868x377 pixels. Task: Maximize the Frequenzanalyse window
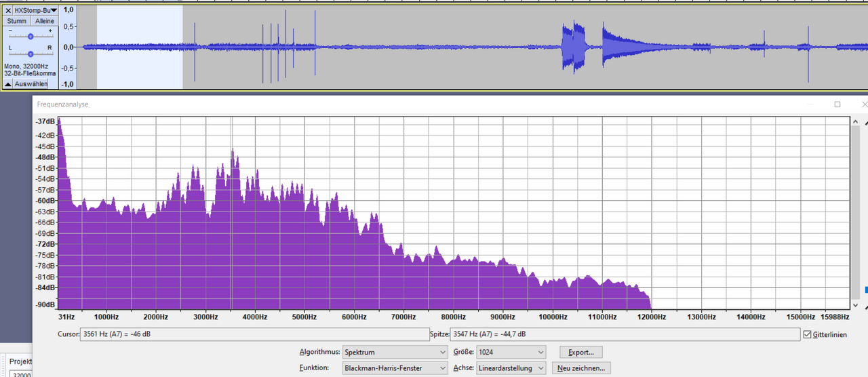[x=837, y=104]
